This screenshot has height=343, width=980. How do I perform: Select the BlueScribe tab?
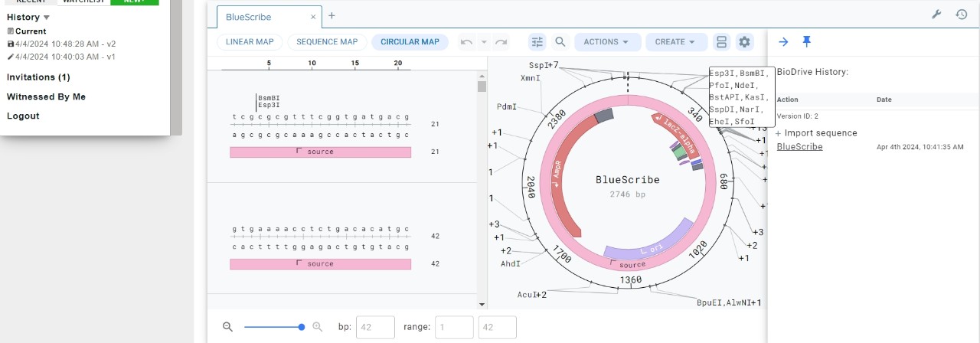pyautogui.click(x=248, y=16)
